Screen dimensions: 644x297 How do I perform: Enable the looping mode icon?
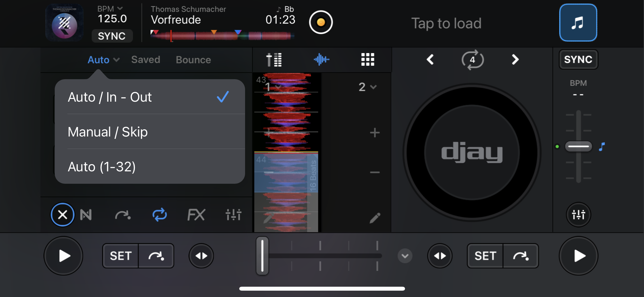(x=160, y=215)
